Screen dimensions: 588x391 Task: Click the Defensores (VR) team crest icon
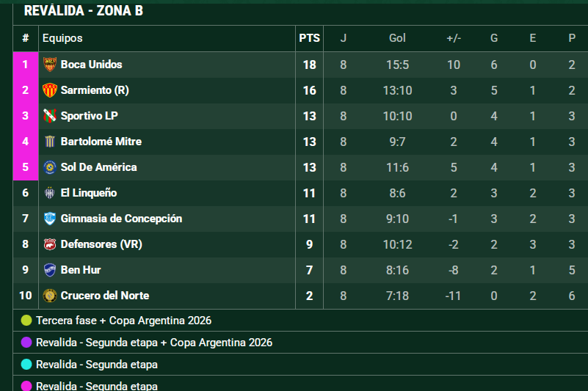point(50,244)
